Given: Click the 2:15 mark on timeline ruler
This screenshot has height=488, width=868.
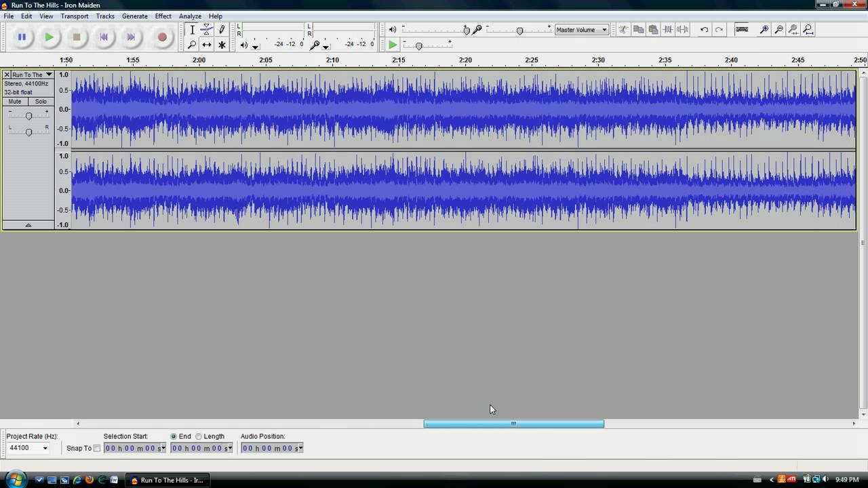Looking at the screenshot, I should pos(399,60).
